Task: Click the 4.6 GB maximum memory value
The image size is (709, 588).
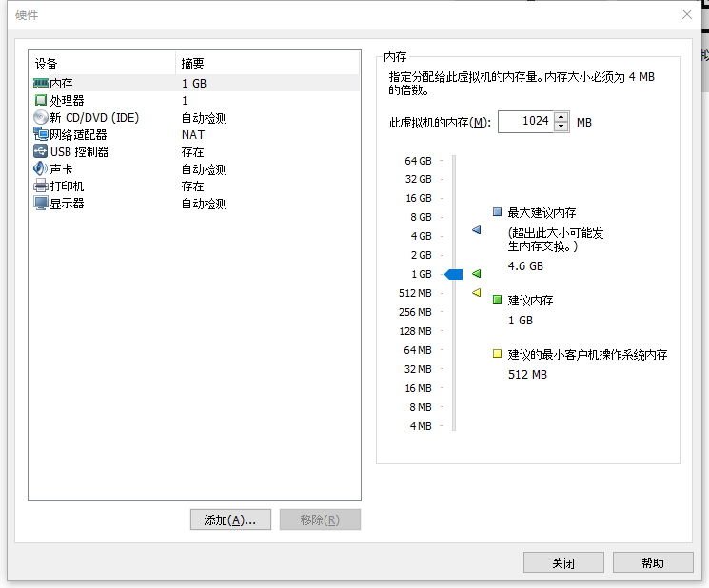Action: coord(525,265)
